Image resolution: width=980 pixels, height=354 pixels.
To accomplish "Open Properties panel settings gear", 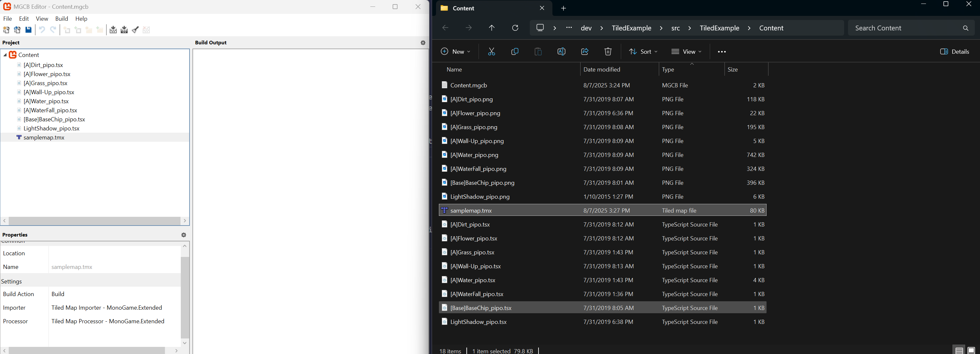I will pyautogui.click(x=184, y=235).
